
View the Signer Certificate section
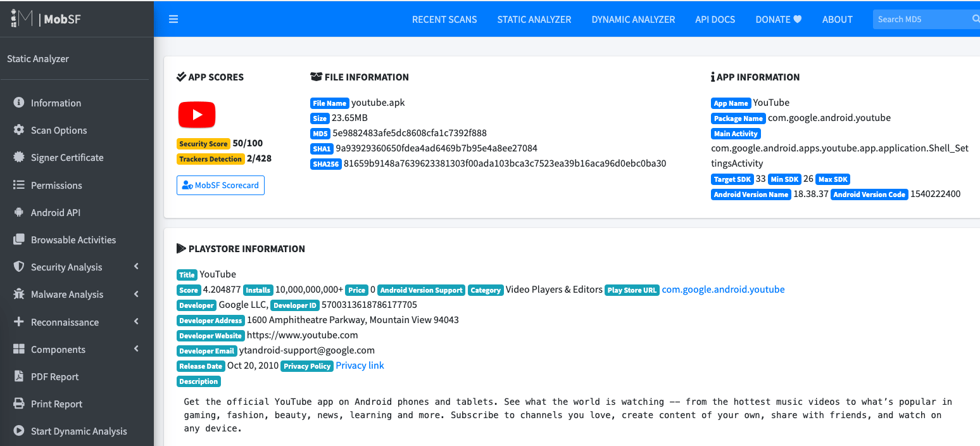(18, 157)
